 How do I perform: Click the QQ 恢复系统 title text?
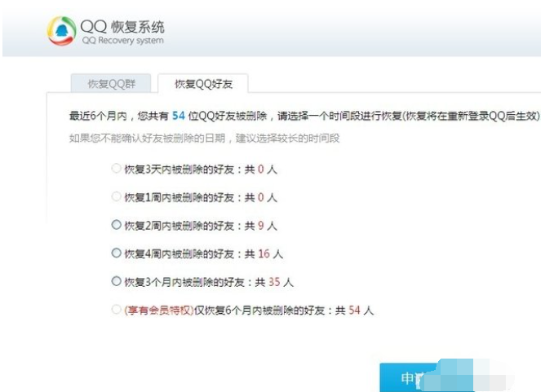coord(122,27)
